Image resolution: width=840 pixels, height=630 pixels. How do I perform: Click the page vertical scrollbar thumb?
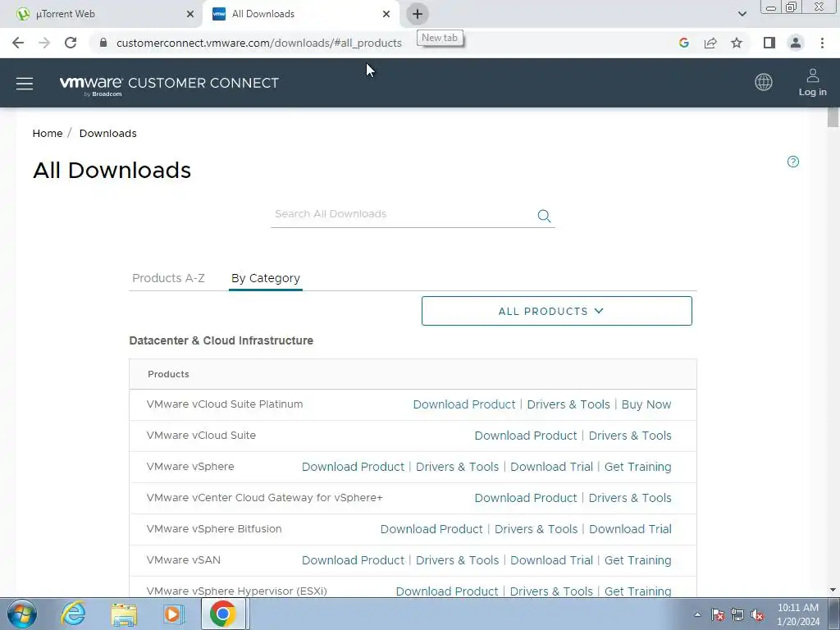(x=833, y=116)
